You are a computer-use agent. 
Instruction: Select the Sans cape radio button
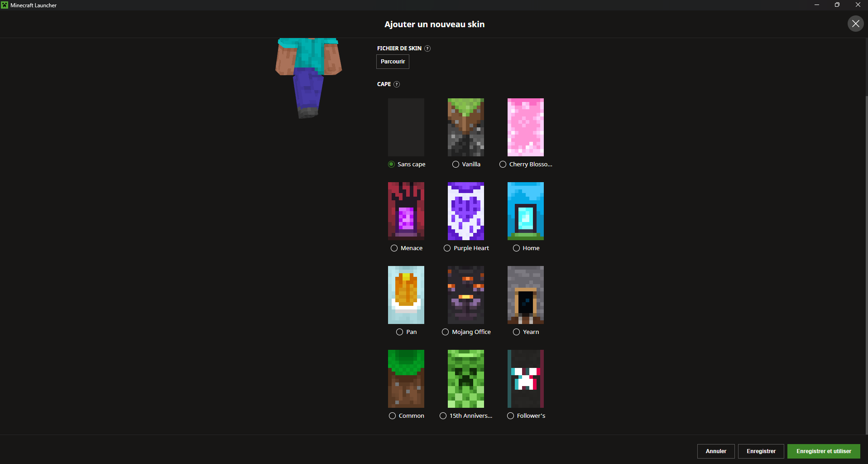pyautogui.click(x=392, y=164)
